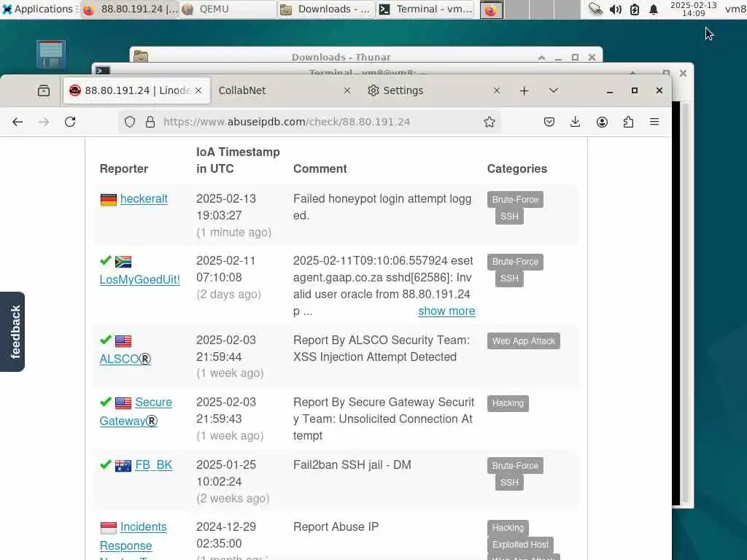747x560 pixels.
Task: Bookmark this page with the star
Action: point(489,122)
